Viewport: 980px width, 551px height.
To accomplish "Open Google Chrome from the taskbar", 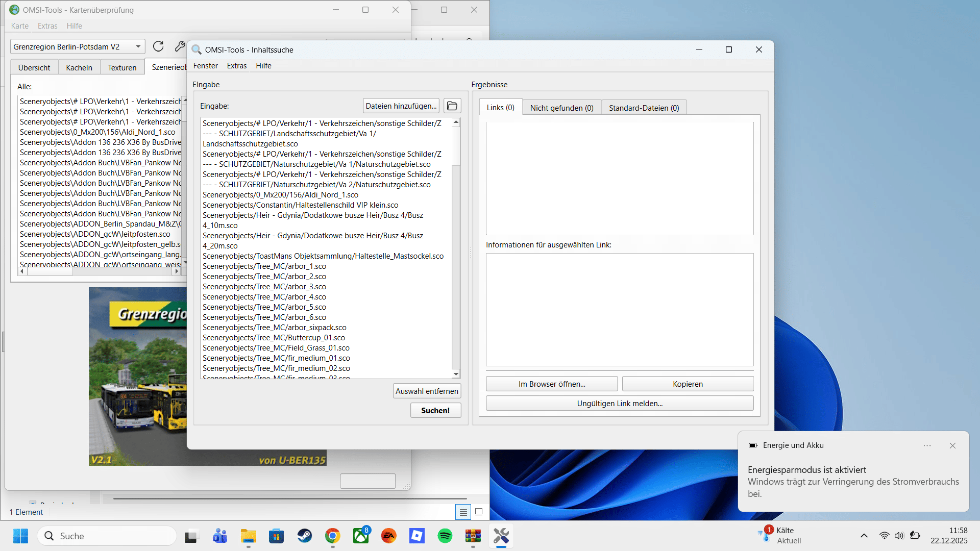I will (x=333, y=536).
